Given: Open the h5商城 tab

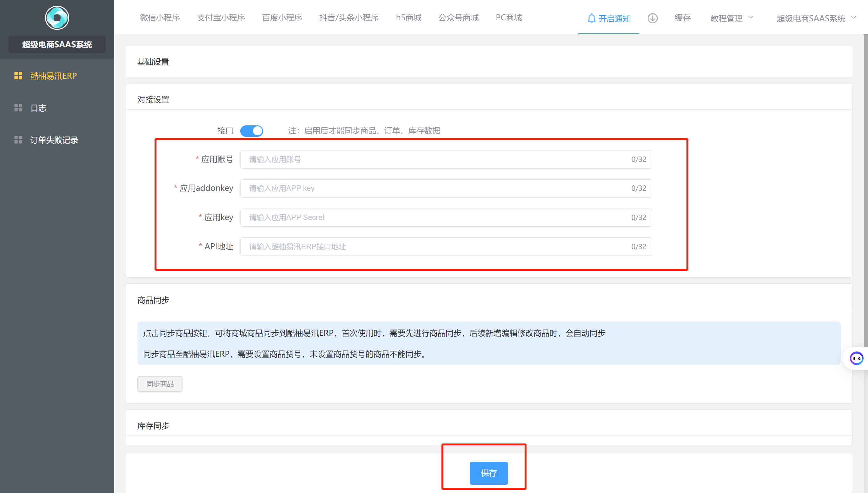Looking at the screenshot, I should point(408,17).
